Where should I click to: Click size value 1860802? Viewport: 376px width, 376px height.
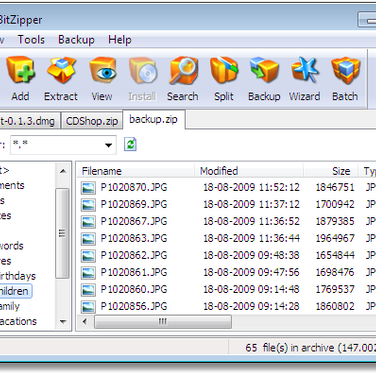(x=335, y=306)
